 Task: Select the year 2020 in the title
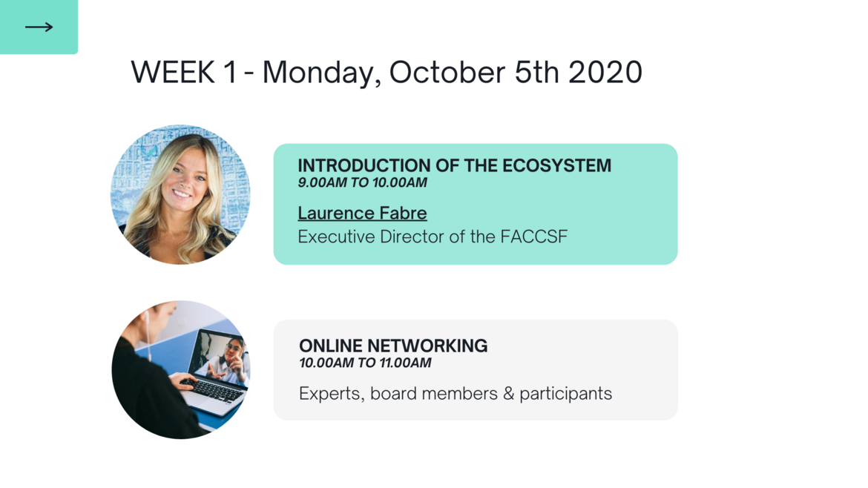(x=605, y=73)
